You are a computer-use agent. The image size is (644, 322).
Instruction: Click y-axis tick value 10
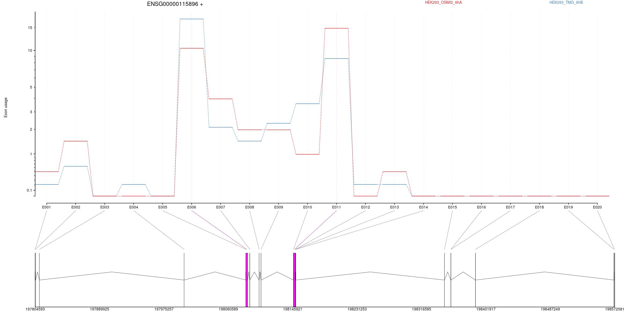30,50
